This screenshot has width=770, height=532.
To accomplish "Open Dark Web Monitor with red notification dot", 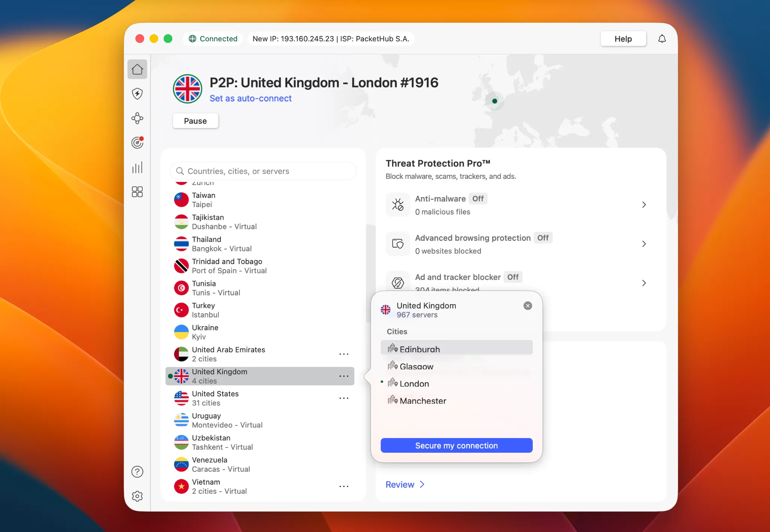I will 138,142.
